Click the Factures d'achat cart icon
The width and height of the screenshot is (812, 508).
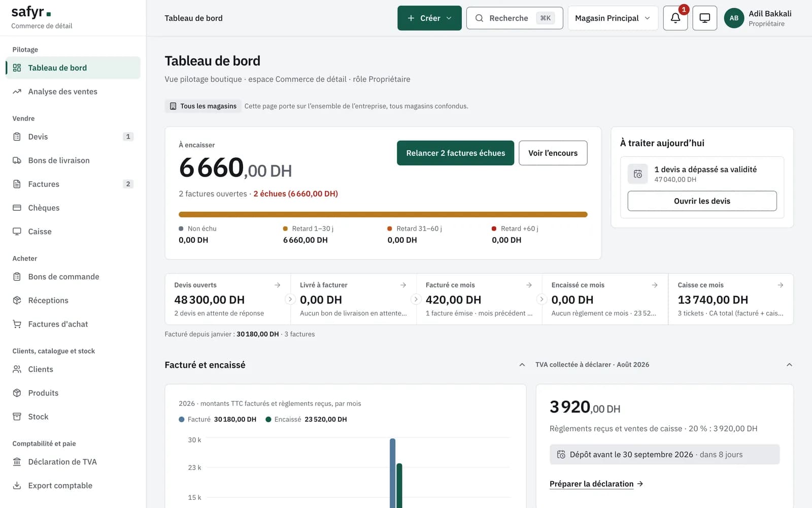[x=17, y=324]
